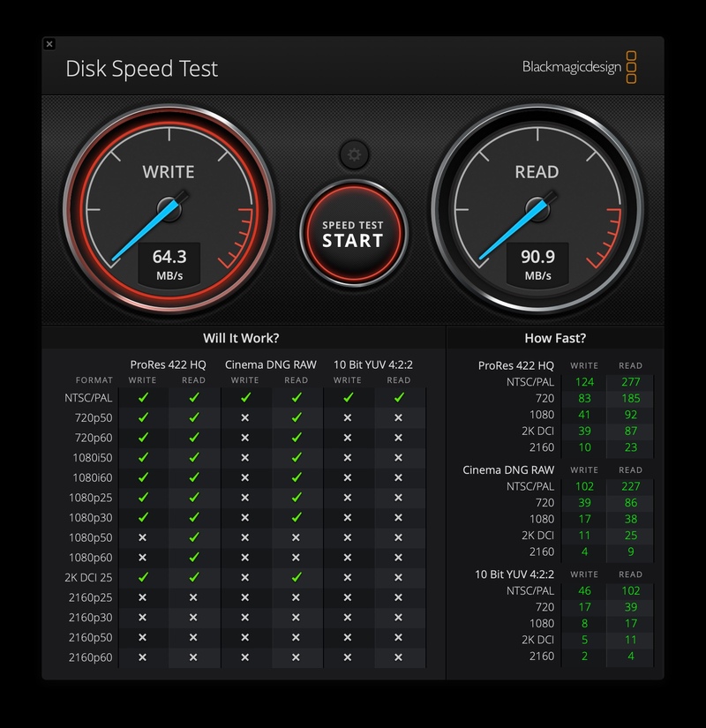Click the How Fast? header

[x=555, y=338]
